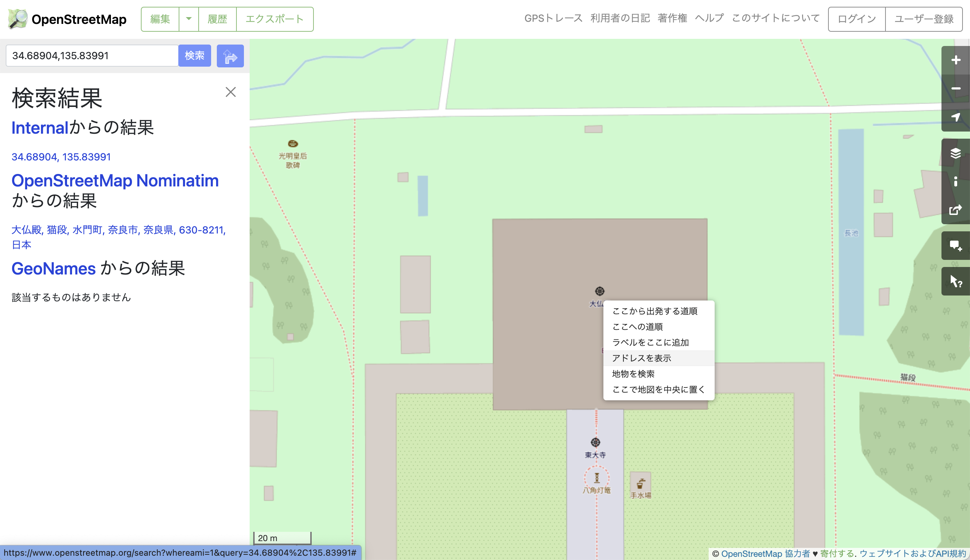
Task: Zoom in on the map
Action: (956, 60)
